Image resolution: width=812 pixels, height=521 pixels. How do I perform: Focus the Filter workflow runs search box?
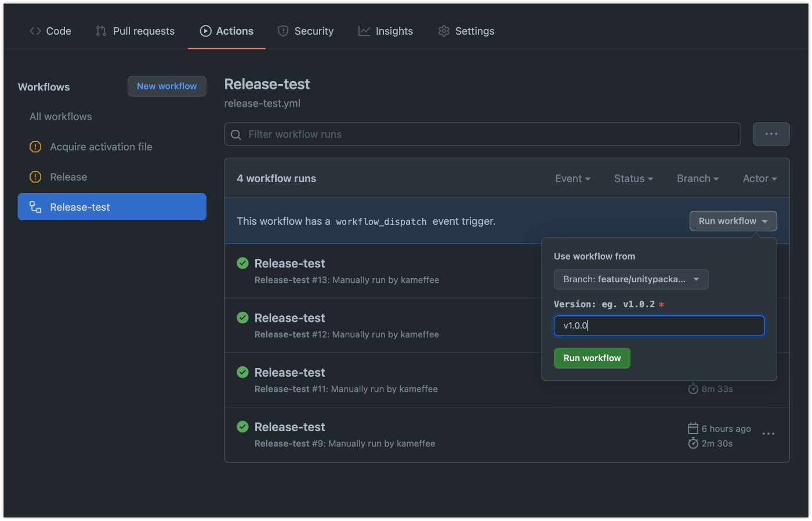pyautogui.click(x=483, y=134)
